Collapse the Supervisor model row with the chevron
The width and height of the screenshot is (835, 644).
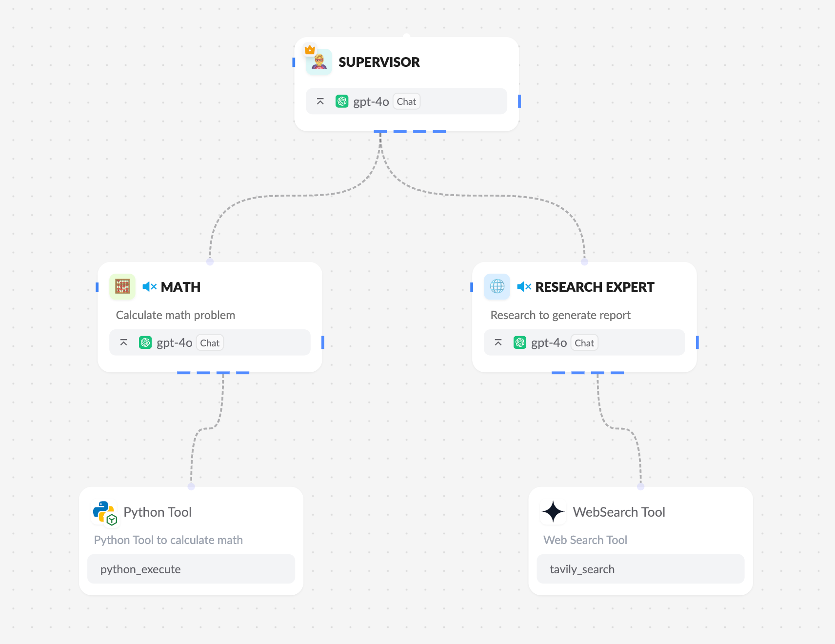click(320, 101)
